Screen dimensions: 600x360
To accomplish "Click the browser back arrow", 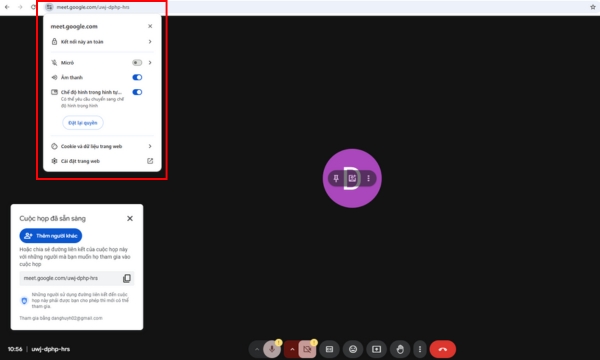I will click(7, 7).
